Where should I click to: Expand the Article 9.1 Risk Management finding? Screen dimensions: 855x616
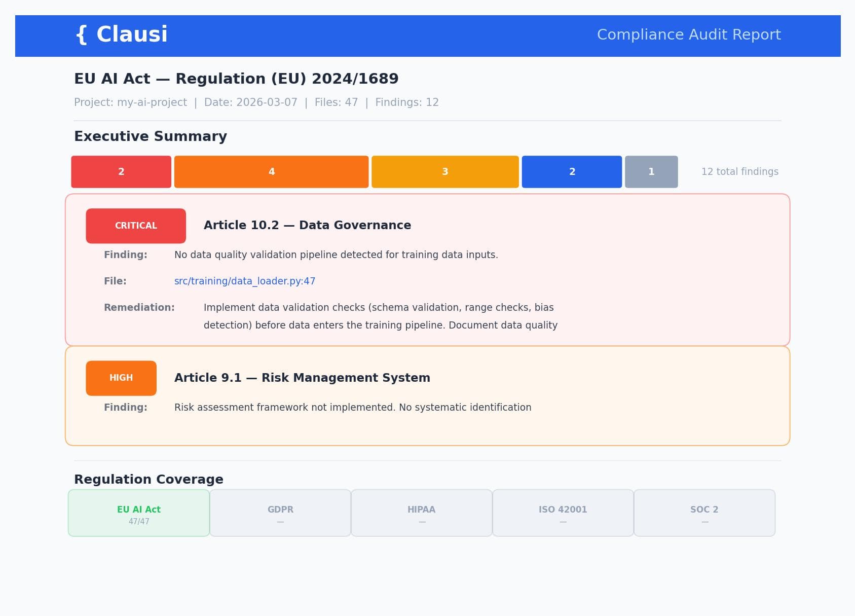coord(303,377)
